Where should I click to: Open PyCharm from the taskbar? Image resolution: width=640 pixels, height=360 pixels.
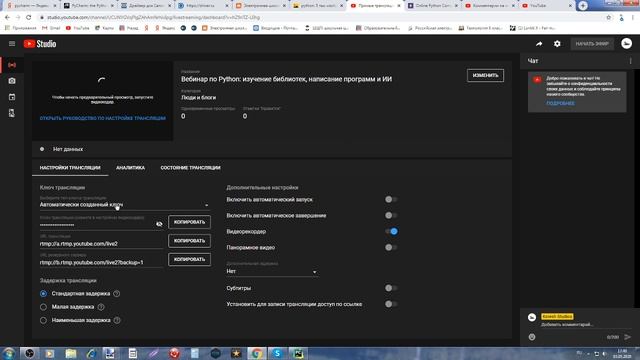298,353
